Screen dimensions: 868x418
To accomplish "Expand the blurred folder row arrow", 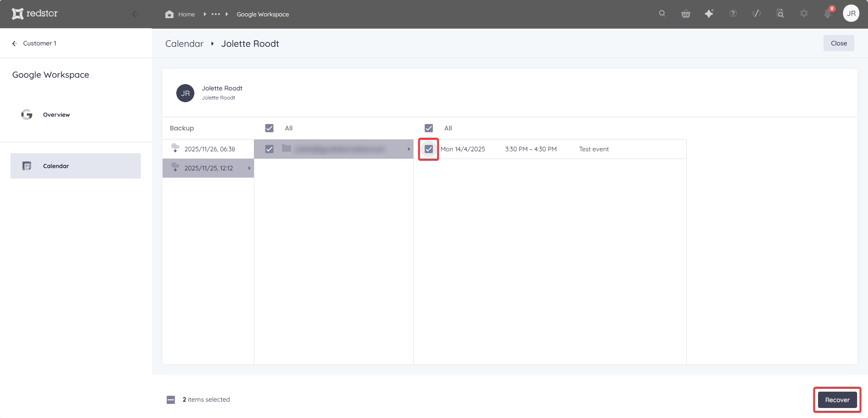I will (x=409, y=149).
